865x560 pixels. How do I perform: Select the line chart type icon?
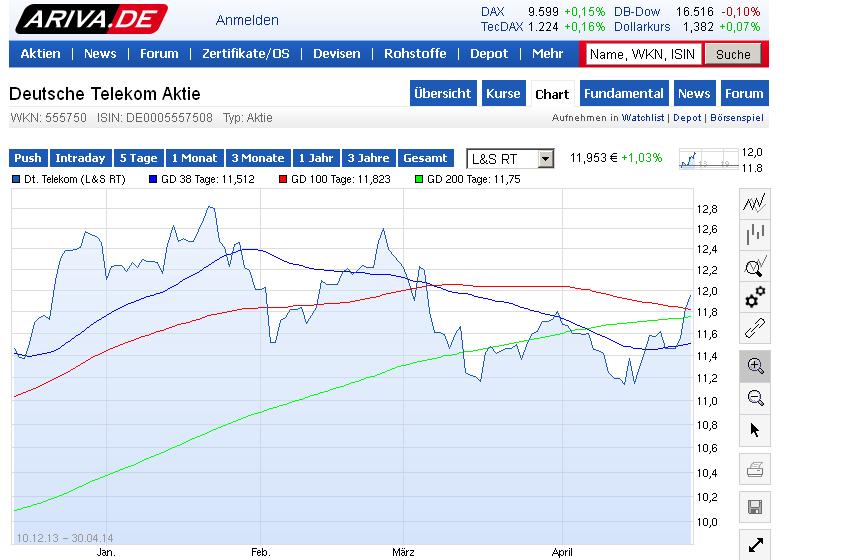(755, 203)
